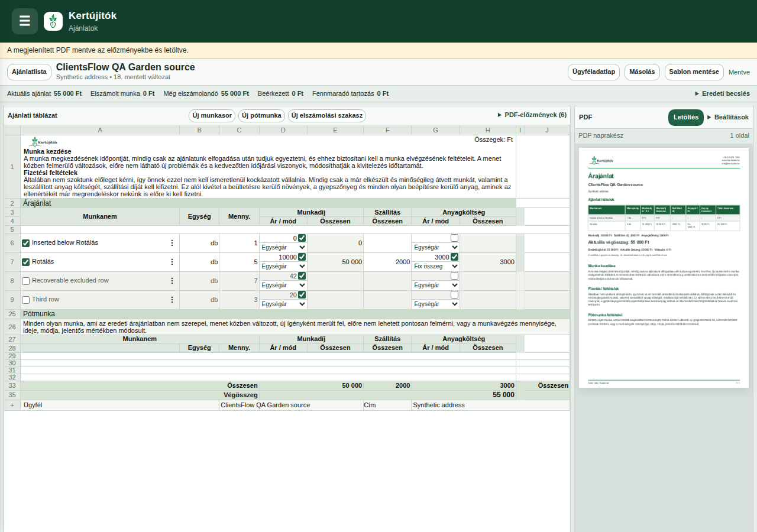Select the Végösszeg total value 55 000

coord(503,395)
